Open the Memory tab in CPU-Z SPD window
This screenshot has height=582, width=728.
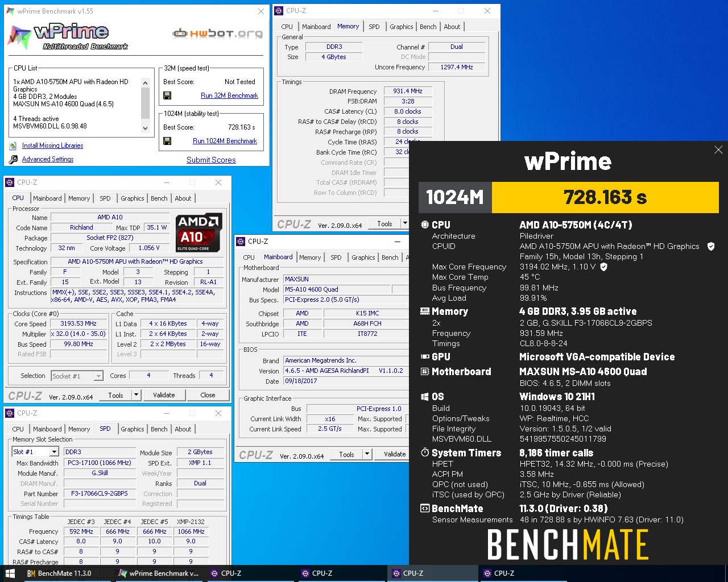coord(79,429)
